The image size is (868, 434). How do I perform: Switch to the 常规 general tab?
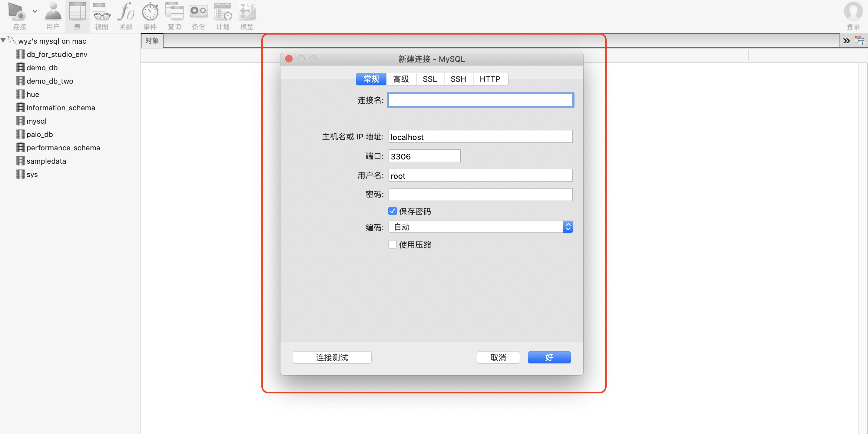pyautogui.click(x=371, y=79)
